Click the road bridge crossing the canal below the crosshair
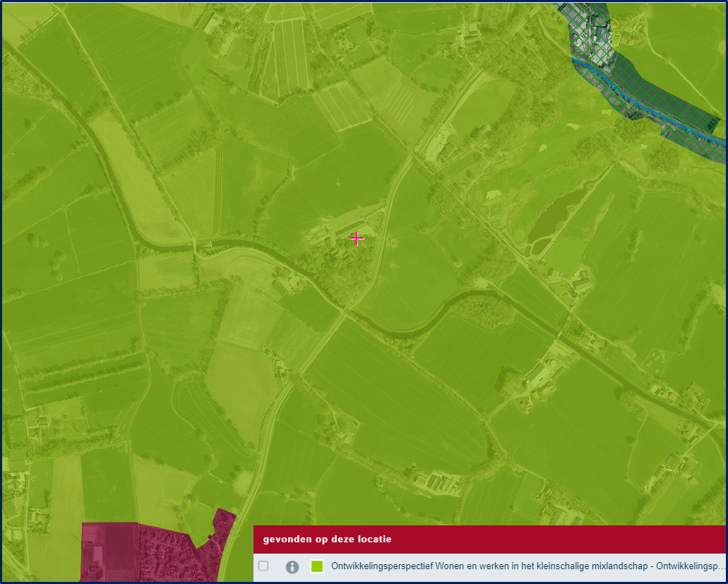This screenshot has height=584, width=728. (x=345, y=309)
